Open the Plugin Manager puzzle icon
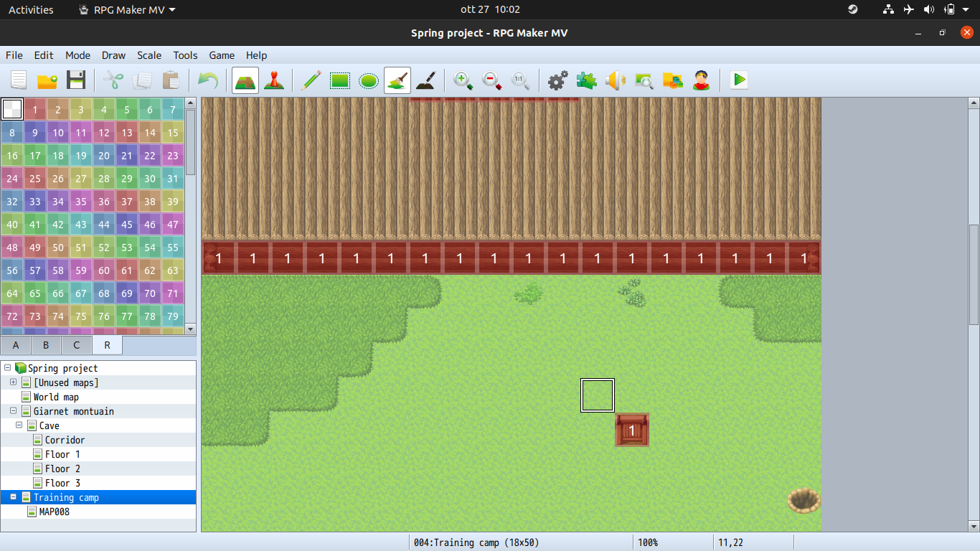 coord(587,80)
